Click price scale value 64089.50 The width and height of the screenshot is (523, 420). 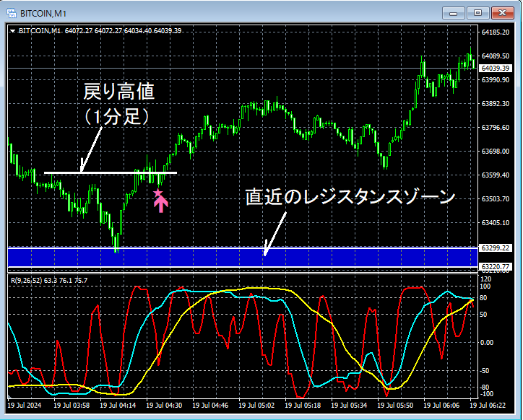point(496,56)
